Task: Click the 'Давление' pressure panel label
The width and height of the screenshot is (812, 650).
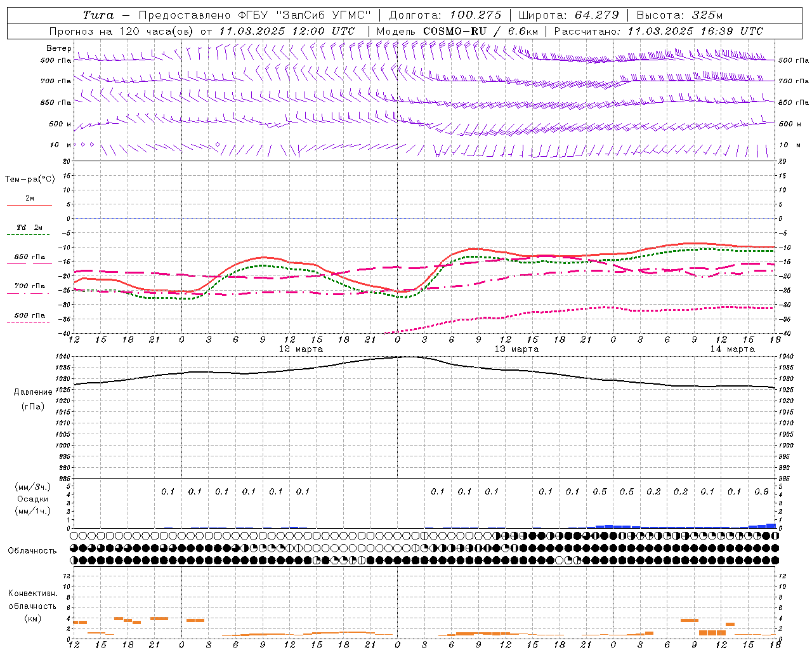Action: [33, 392]
